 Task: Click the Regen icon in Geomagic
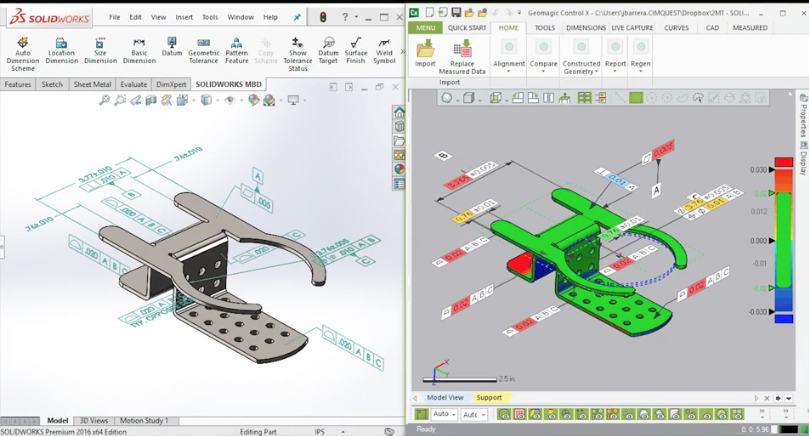click(x=640, y=48)
